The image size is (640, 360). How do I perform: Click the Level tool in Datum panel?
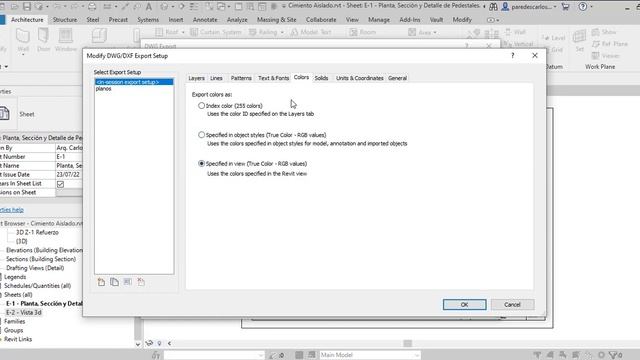(x=553, y=38)
